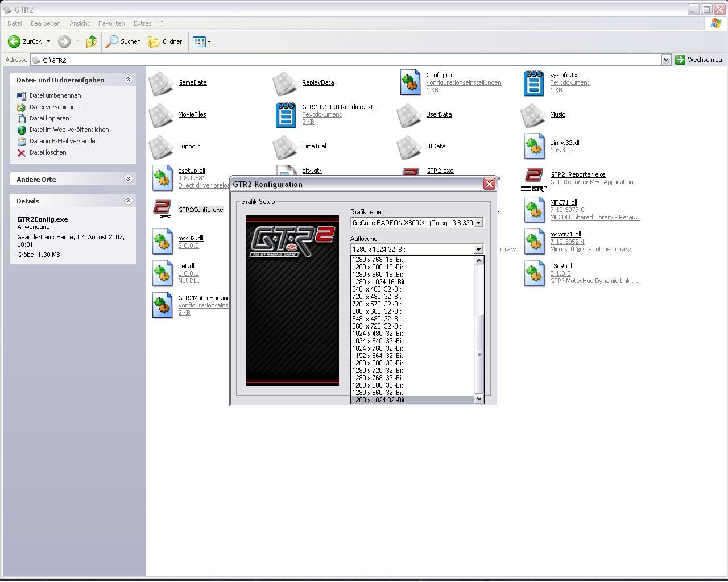Open the Favoriten menu
The image size is (728, 582).
(x=111, y=23)
